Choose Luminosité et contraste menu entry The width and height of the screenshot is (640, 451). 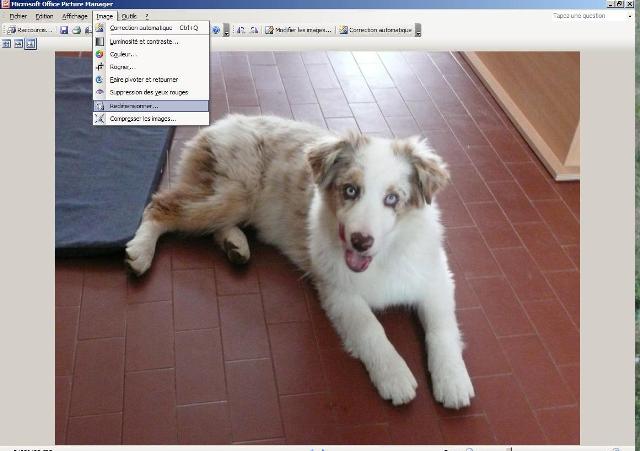[x=144, y=41]
